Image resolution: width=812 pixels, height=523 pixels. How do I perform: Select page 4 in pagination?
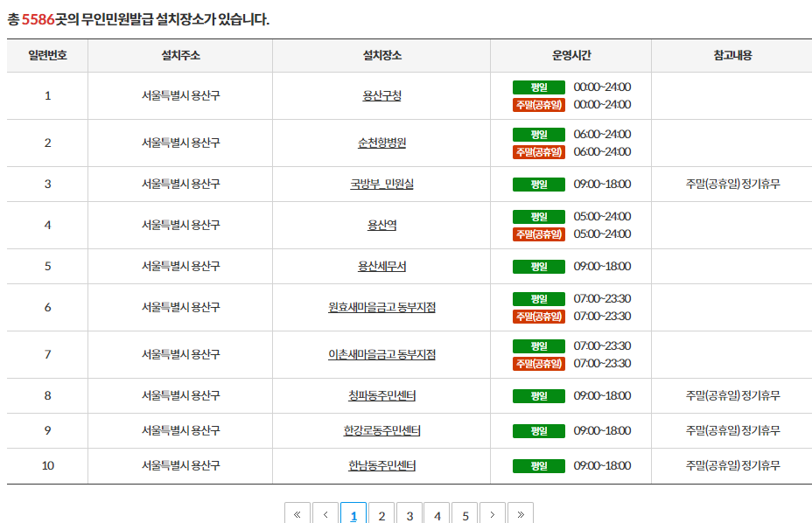tap(437, 515)
